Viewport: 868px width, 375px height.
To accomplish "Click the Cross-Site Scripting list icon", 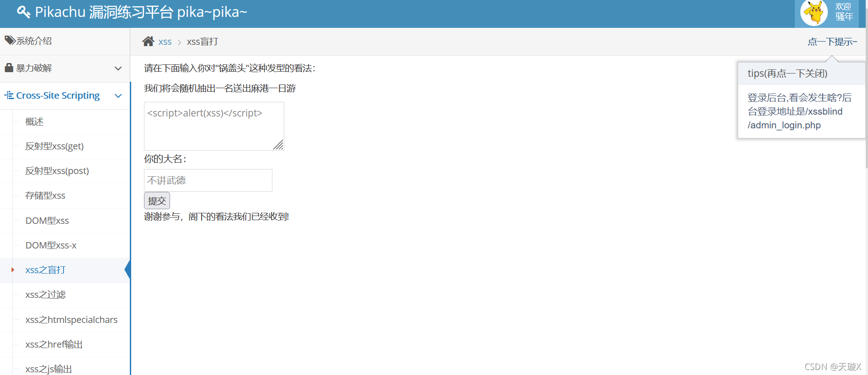I will pyautogui.click(x=9, y=95).
